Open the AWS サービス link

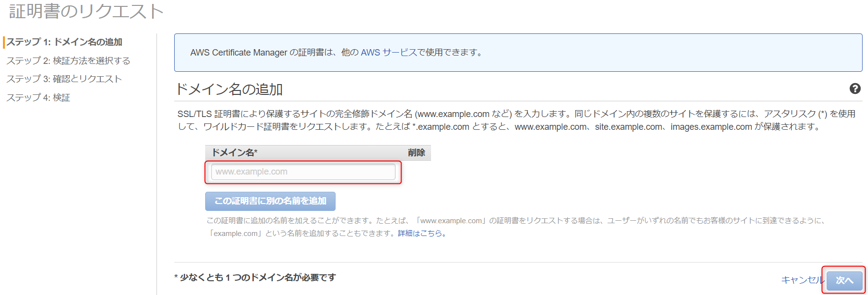[x=389, y=52]
